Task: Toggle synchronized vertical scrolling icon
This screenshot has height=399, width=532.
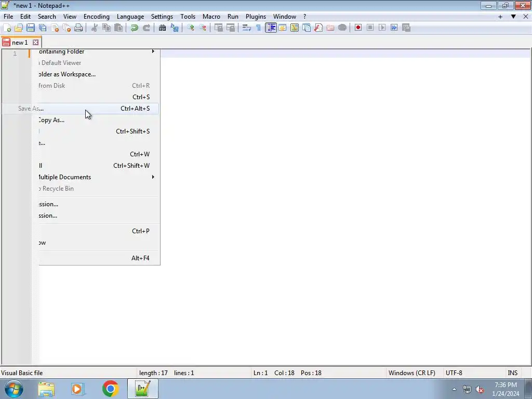Action: pyautogui.click(x=219, y=28)
